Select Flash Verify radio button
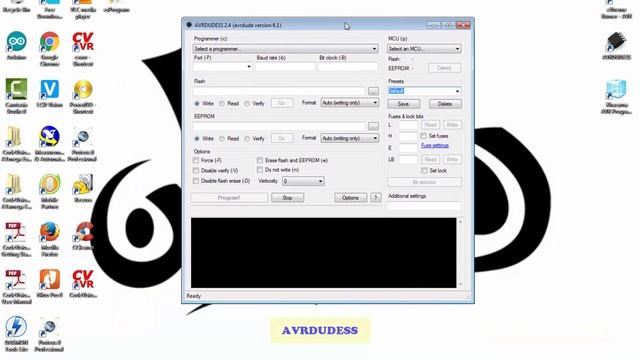The height and width of the screenshot is (360, 640). click(x=247, y=104)
